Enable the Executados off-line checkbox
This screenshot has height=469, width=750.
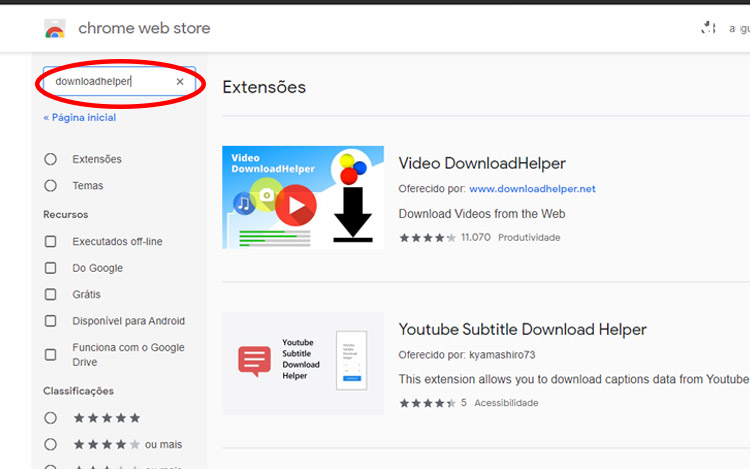point(51,241)
